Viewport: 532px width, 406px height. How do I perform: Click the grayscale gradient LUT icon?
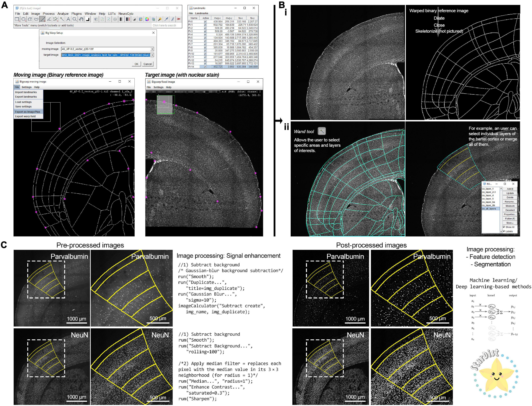[x=121, y=19]
